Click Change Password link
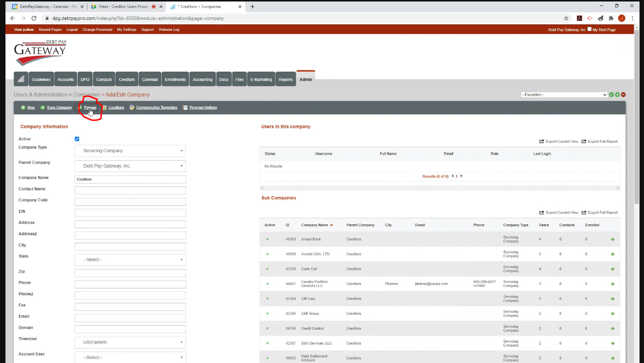 tap(97, 29)
